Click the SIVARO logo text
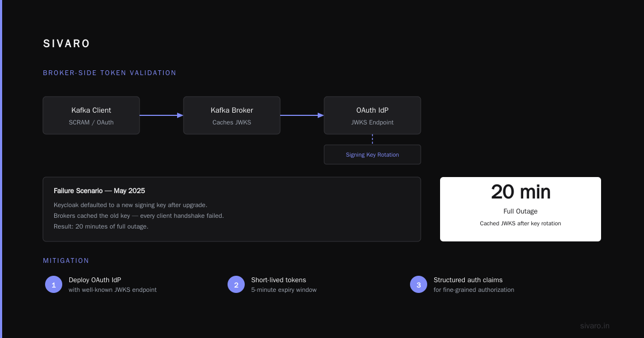Image resolution: width=644 pixels, height=338 pixels. (67, 44)
